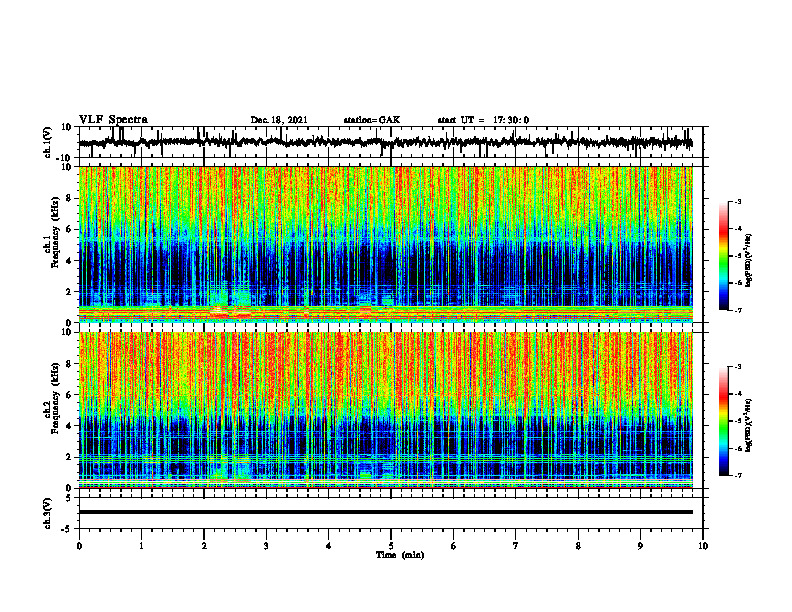Click the "0" minute tick on time axis

click(x=79, y=546)
